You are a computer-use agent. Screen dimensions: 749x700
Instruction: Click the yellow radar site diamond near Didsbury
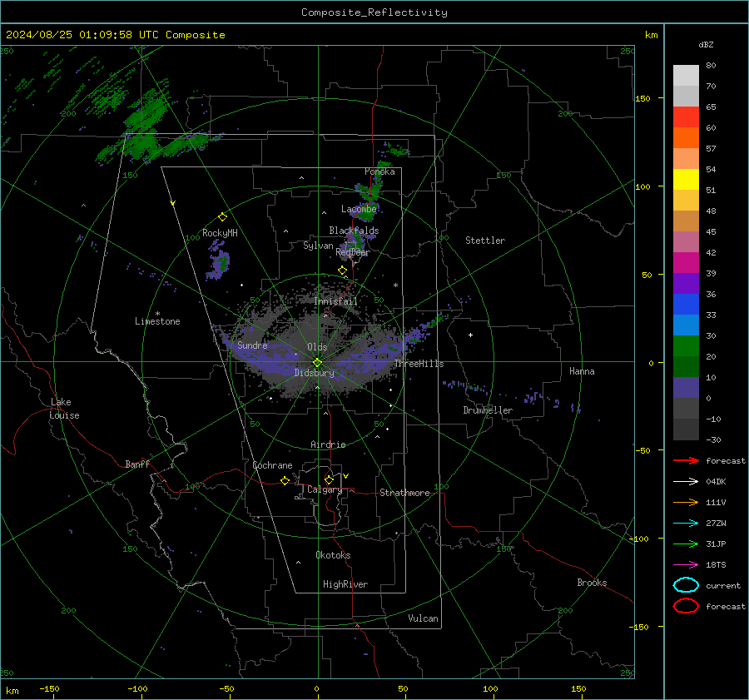point(317,363)
